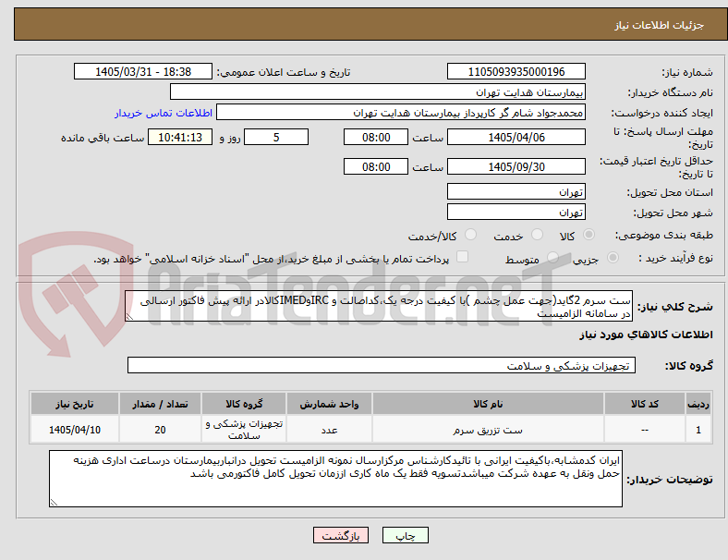
Task: Select the جزیی purchase type radio
Action: [613, 257]
